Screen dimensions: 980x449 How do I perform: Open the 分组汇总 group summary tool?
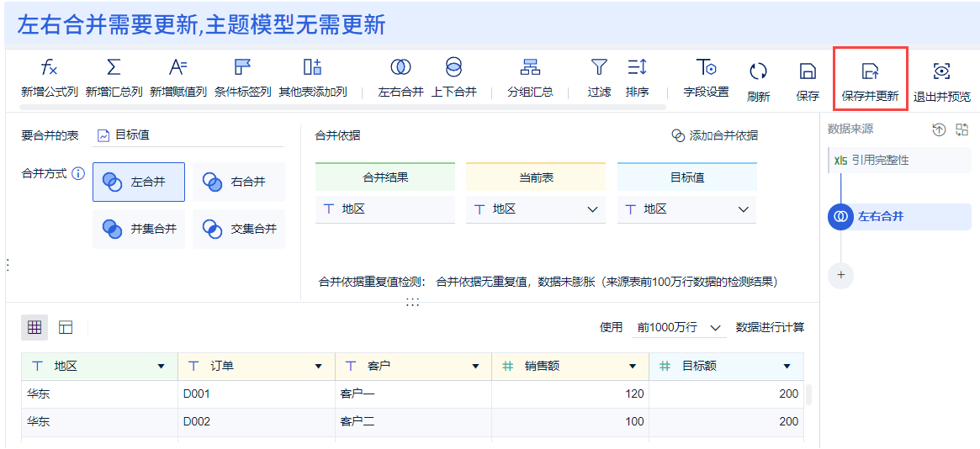[x=530, y=68]
